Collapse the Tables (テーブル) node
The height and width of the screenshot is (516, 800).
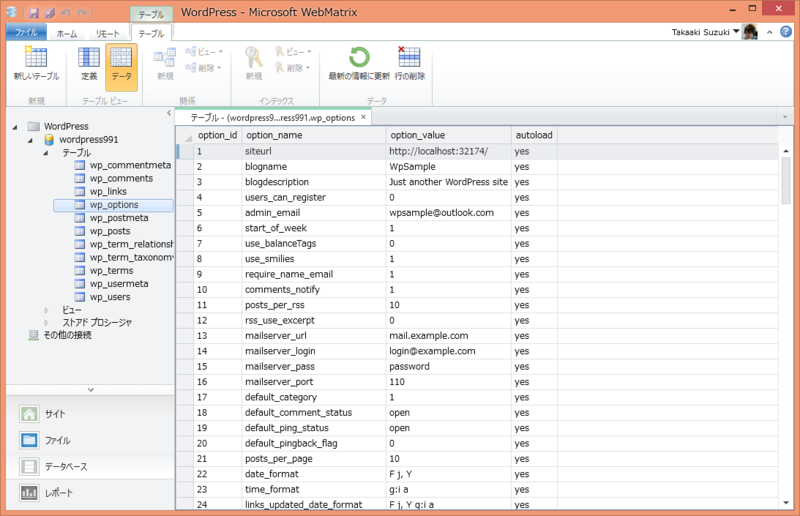(x=46, y=153)
